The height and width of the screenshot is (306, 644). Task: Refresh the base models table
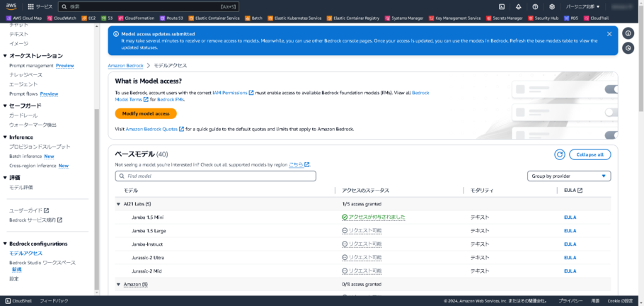[559, 154]
